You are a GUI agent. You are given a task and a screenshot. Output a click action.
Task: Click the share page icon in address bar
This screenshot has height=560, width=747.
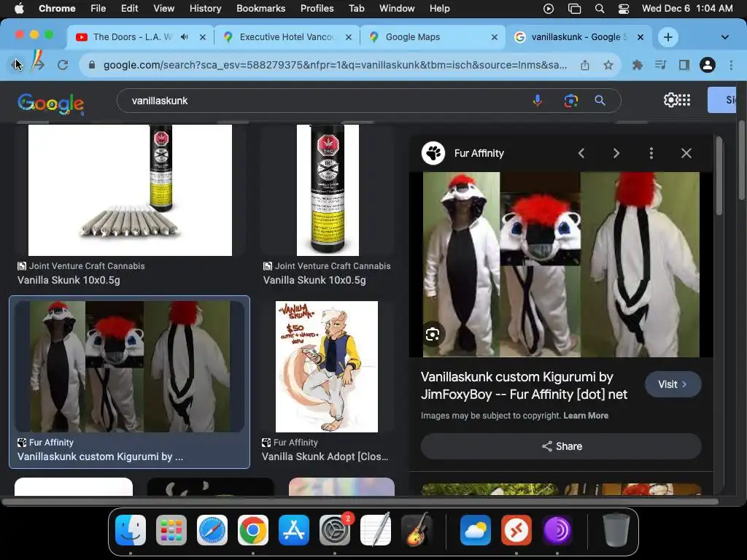click(x=584, y=65)
